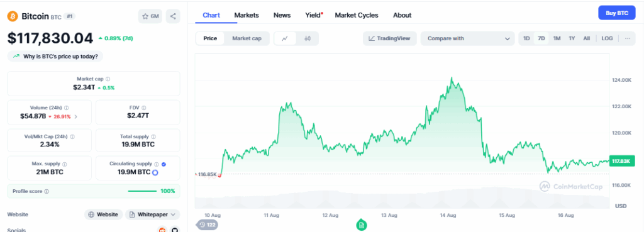Switch to the line chart icon
The image size is (644, 232).
[x=285, y=38]
